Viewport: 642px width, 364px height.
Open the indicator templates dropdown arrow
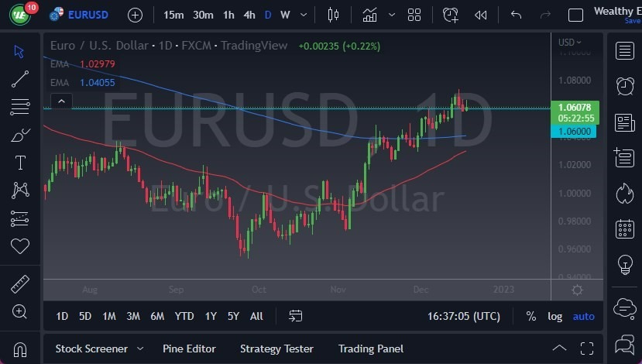(x=392, y=15)
